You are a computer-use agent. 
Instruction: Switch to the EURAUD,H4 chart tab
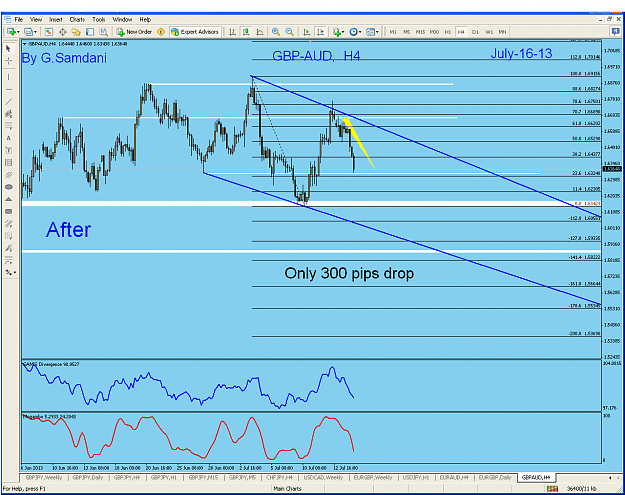454,477
